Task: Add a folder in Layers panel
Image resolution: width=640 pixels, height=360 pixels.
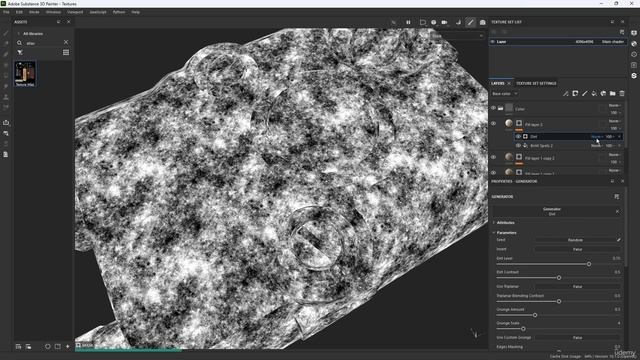Action: [613, 93]
